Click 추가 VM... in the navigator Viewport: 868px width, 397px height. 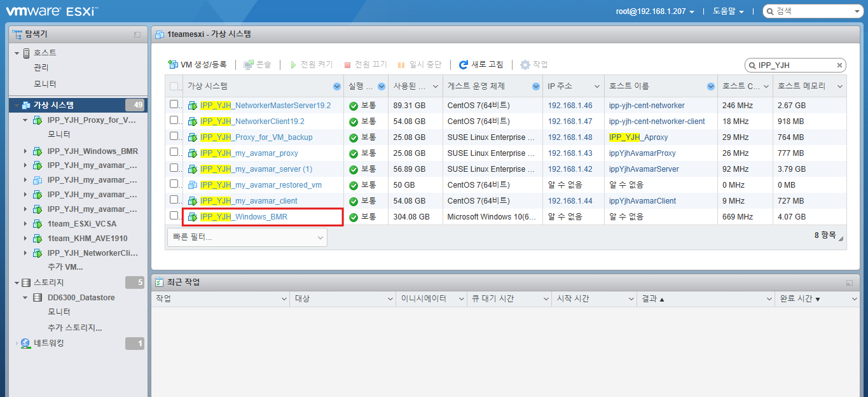click(65, 267)
